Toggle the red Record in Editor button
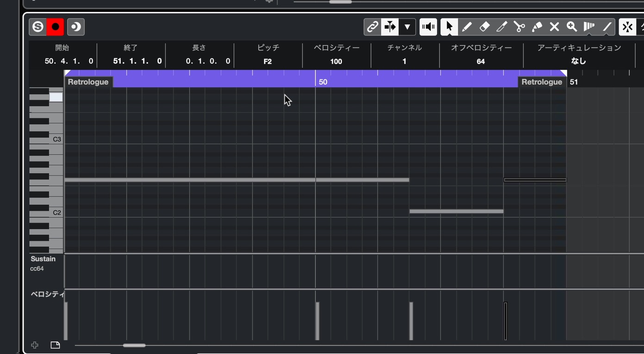The image size is (644, 354). click(55, 27)
